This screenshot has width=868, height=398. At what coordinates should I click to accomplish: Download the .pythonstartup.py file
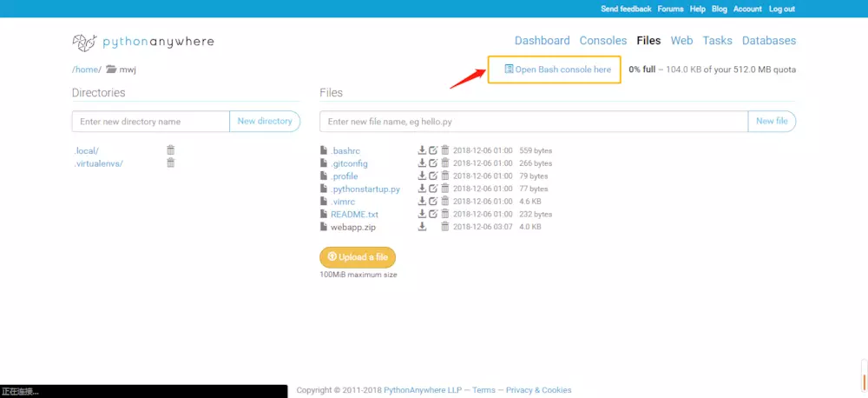click(x=422, y=189)
